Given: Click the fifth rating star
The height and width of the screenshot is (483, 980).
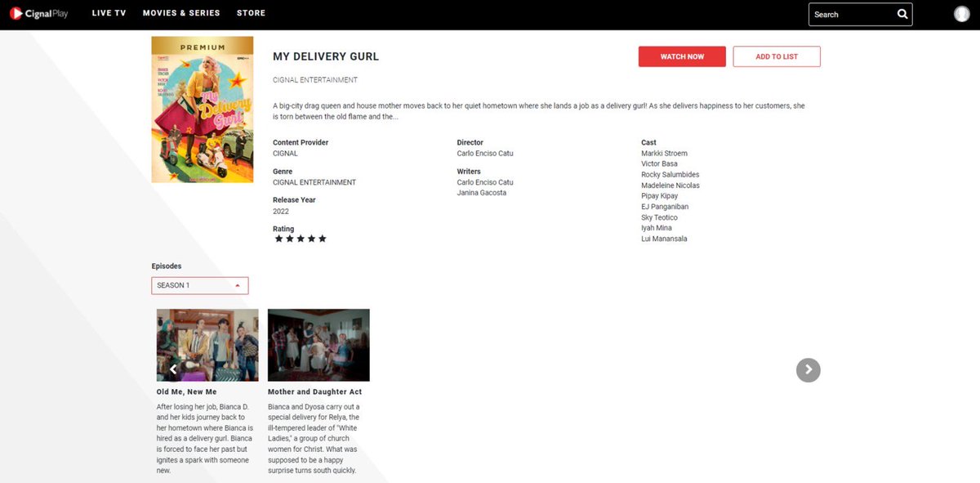Looking at the screenshot, I should (322, 239).
